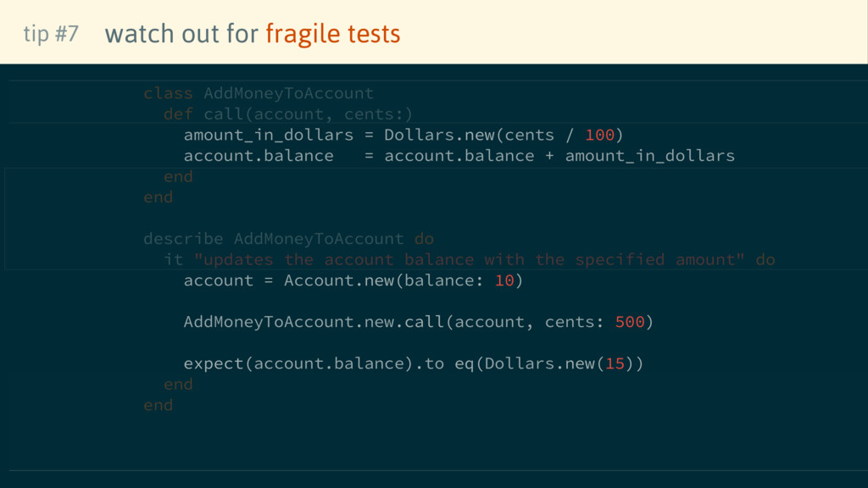Click "AddMoneyToAccount.new.call" in the test body
Screen dimensions: 868x488
pos(313,322)
